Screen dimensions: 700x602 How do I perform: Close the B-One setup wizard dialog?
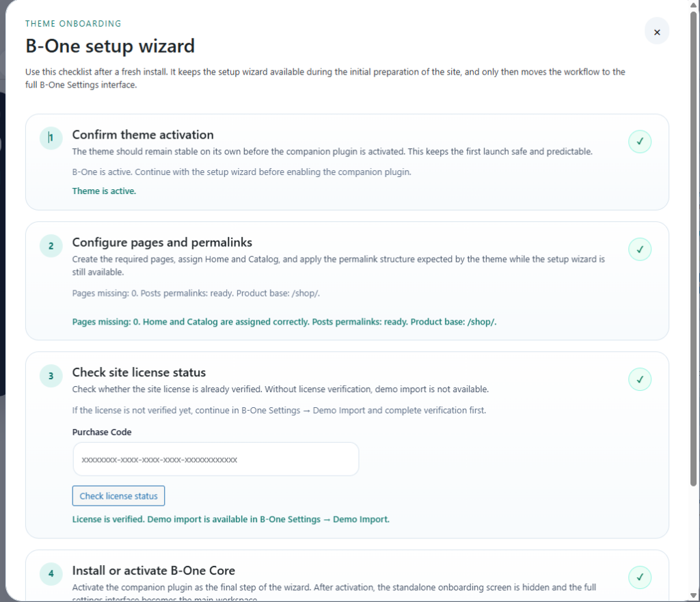point(657,32)
